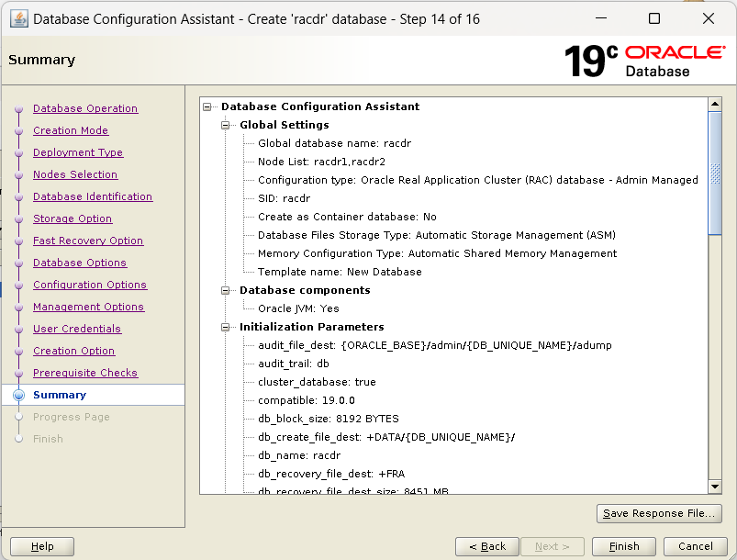Click Finish to create the database
Image resolution: width=737 pixels, height=560 pixels.
(624, 546)
